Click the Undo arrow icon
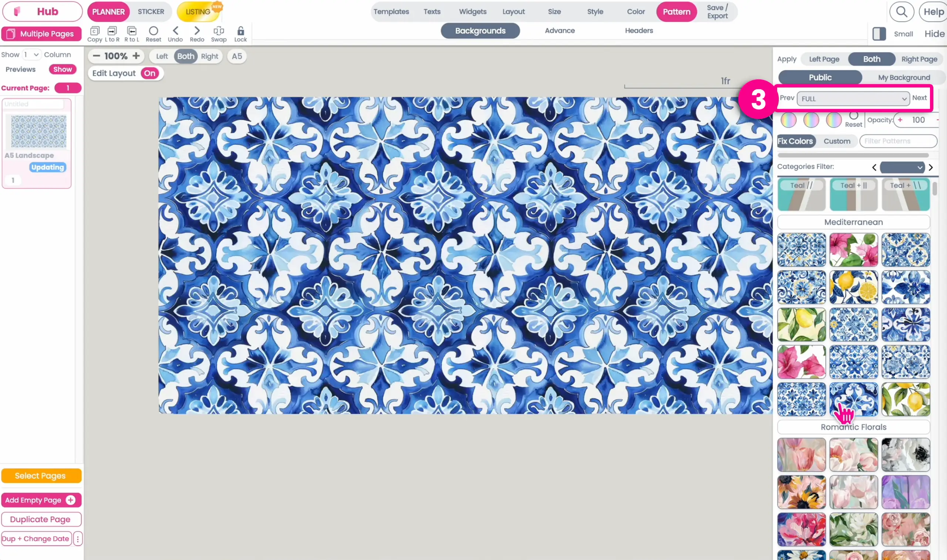The height and width of the screenshot is (560, 947). tap(175, 31)
